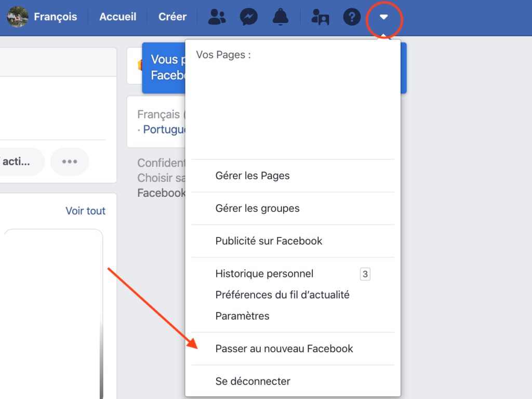The height and width of the screenshot is (399, 532).
Task: Select Gérer les groupes
Action: click(x=258, y=208)
